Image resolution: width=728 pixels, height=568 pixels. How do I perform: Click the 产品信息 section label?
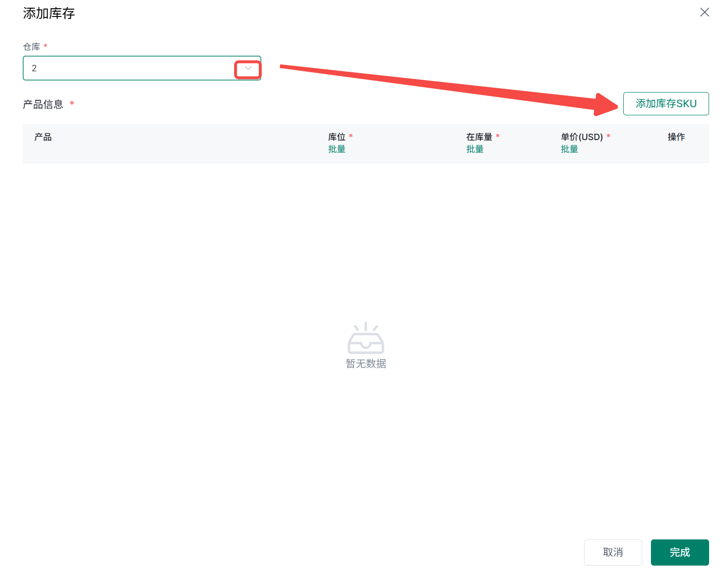click(x=43, y=104)
